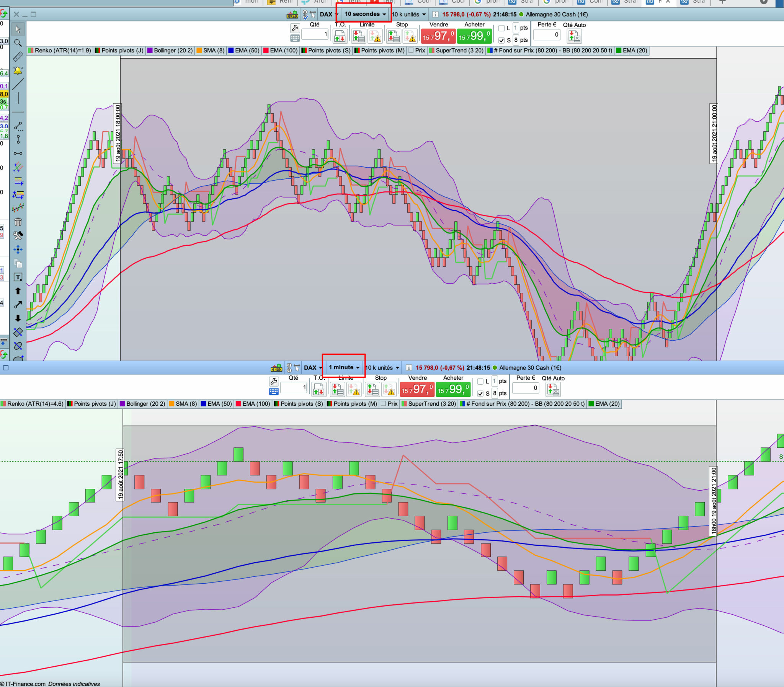Click the trash can delete-objects icon
784x687 pixels.
[18, 222]
